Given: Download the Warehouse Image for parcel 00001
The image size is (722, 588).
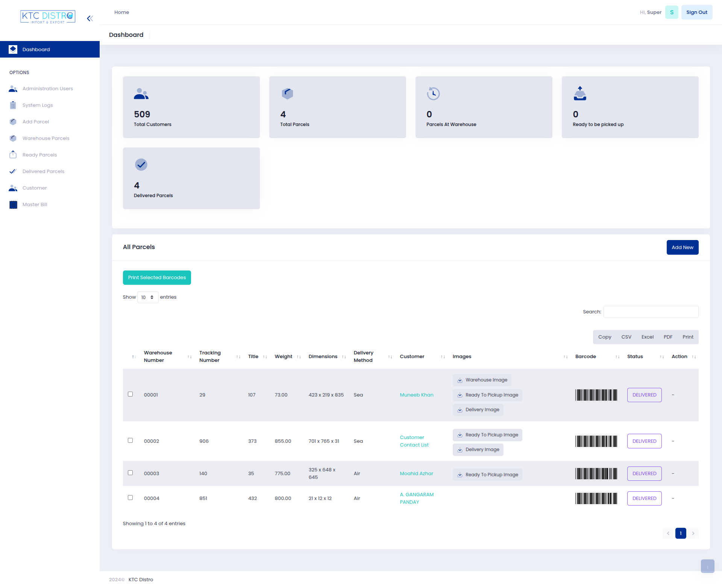Looking at the screenshot, I should (482, 380).
